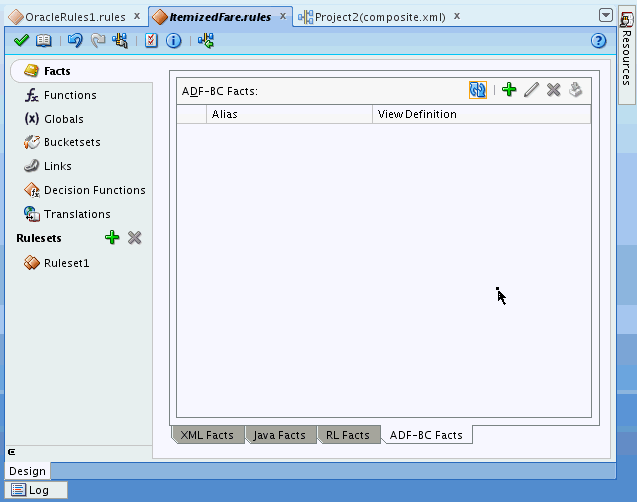The height and width of the screenshot is (502, 637).
Task: Add a new ADF-BC fact with plus
Action: (509, 89)
